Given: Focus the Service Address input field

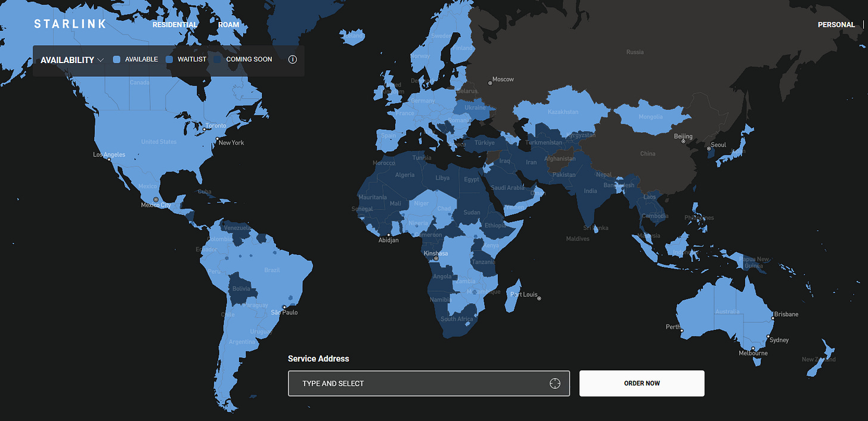Looking at the screenshot, I should (x=429, y=383).
